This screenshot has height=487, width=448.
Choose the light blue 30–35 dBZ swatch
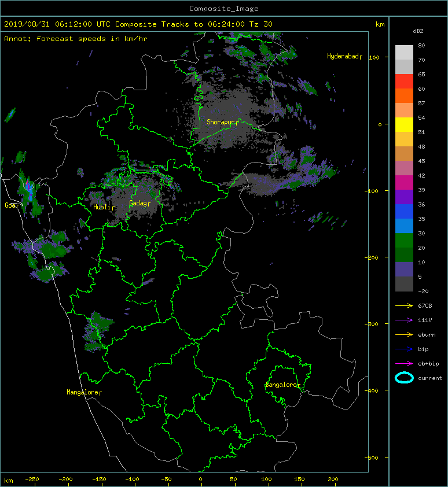[404, 226]
